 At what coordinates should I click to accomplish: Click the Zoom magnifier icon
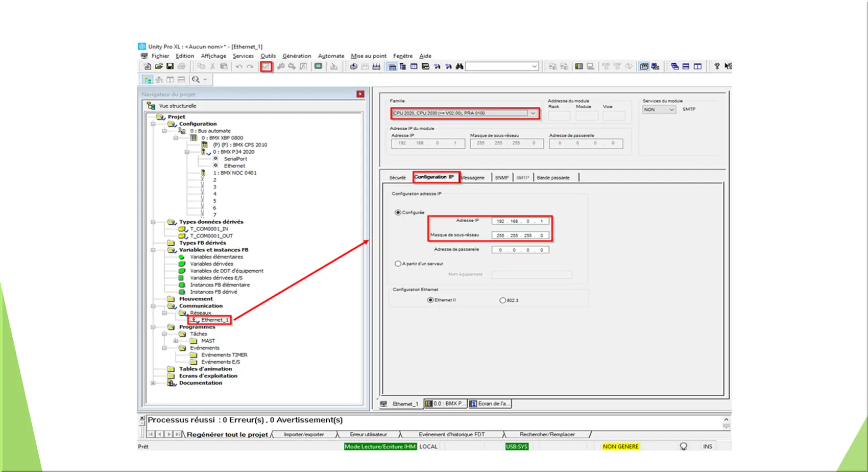click(196, 80)
